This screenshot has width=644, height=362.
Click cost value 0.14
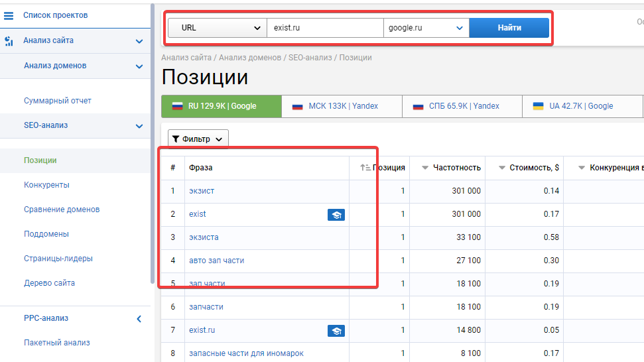(x=551, y=191)
